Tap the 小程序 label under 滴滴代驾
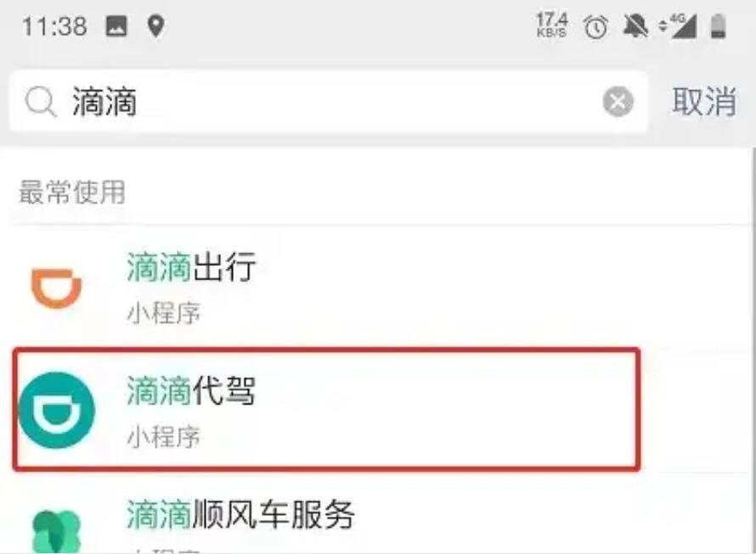 click(163, 437)
